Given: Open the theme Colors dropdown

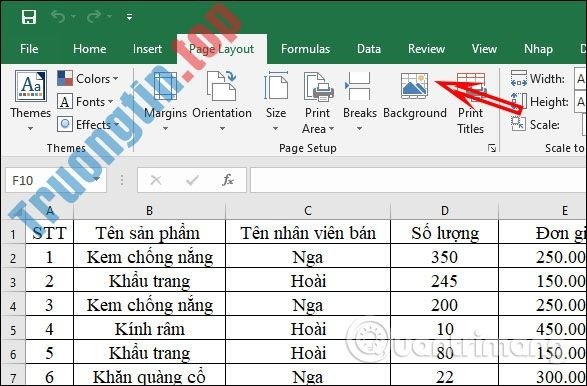Looking at the screenshot, I should point(88,79).
